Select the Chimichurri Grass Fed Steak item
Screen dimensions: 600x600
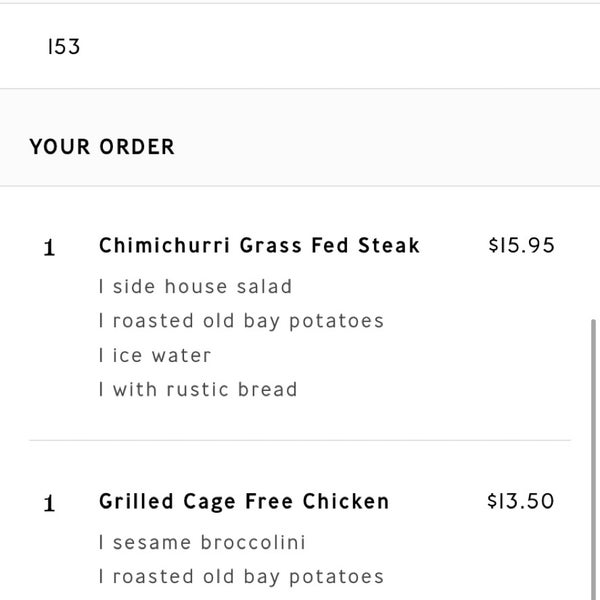tap(259, 246)
